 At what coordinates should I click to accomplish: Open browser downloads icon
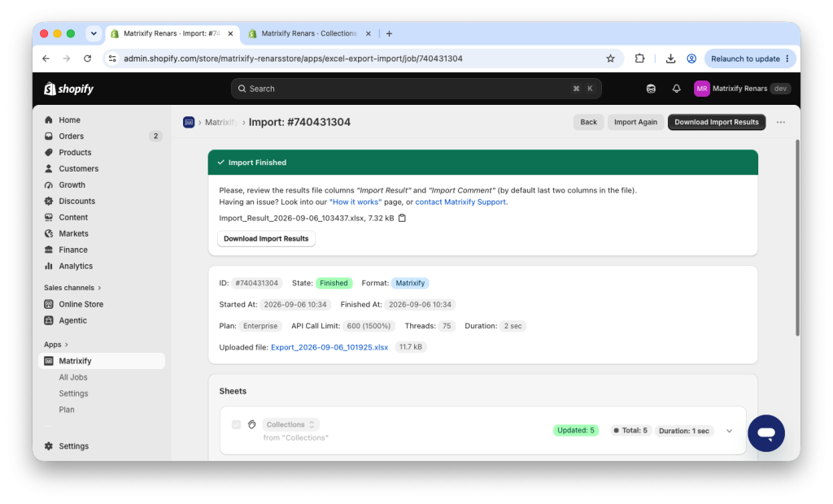pos(670,59)
